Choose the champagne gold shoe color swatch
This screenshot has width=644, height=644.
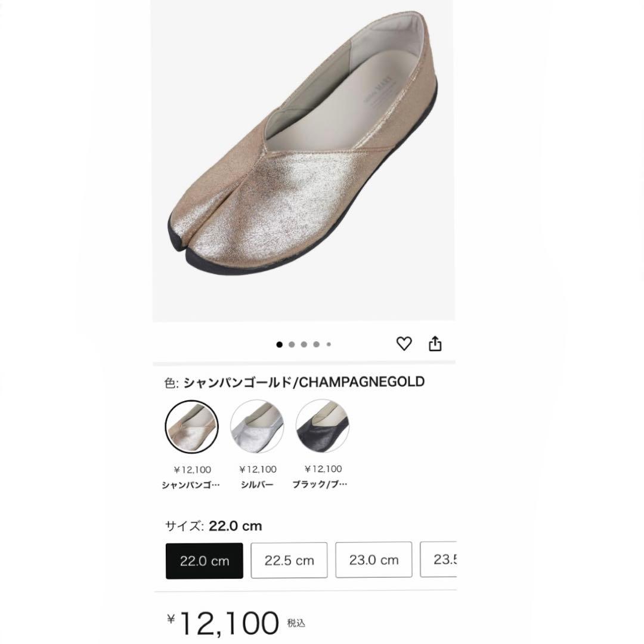(191, 426)
